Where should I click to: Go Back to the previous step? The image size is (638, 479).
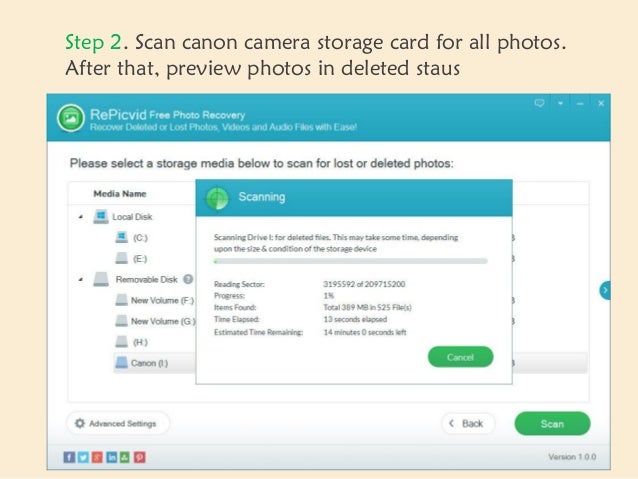(468, 424)
